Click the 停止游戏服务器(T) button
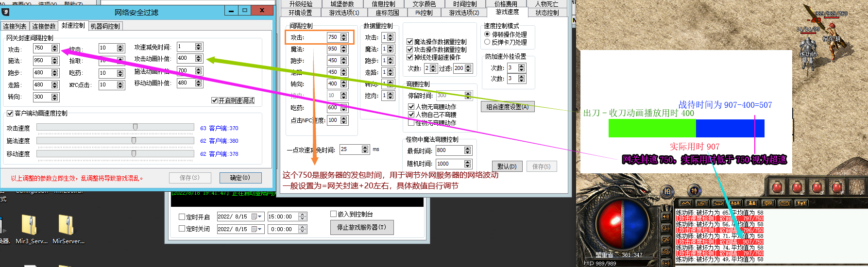 coord(361,227)
